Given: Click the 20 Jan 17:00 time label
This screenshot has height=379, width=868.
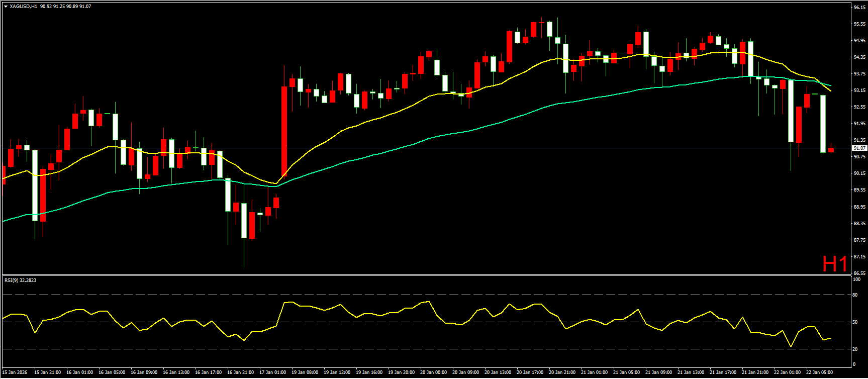Looking at the screenshot, I should click(530, 372).
